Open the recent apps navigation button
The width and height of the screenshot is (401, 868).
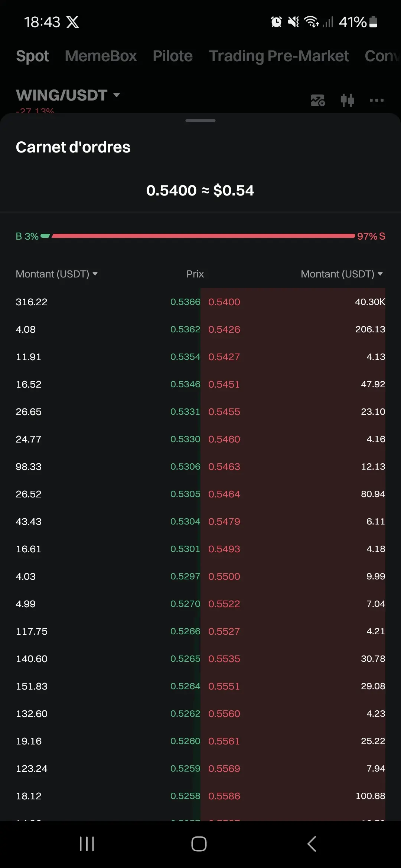(87, 844)
